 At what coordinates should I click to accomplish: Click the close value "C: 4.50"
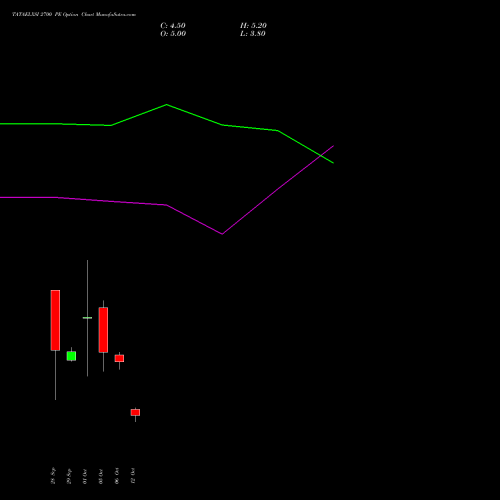pos(173,26)
